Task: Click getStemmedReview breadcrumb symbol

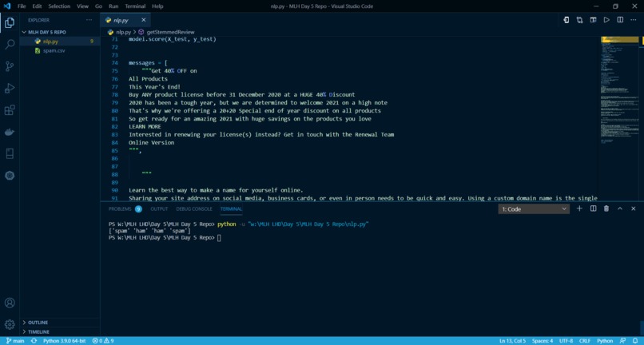Action: click(170, 32)
